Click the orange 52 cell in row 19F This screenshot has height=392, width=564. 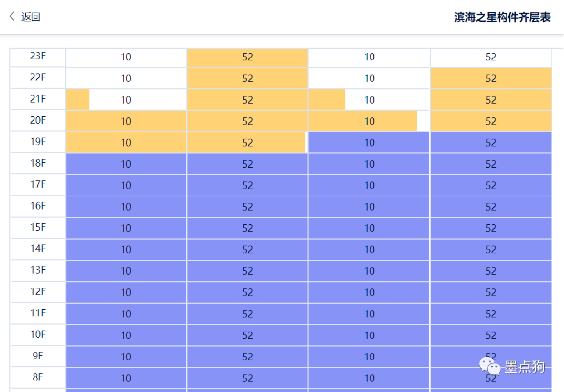pos(247,143)
